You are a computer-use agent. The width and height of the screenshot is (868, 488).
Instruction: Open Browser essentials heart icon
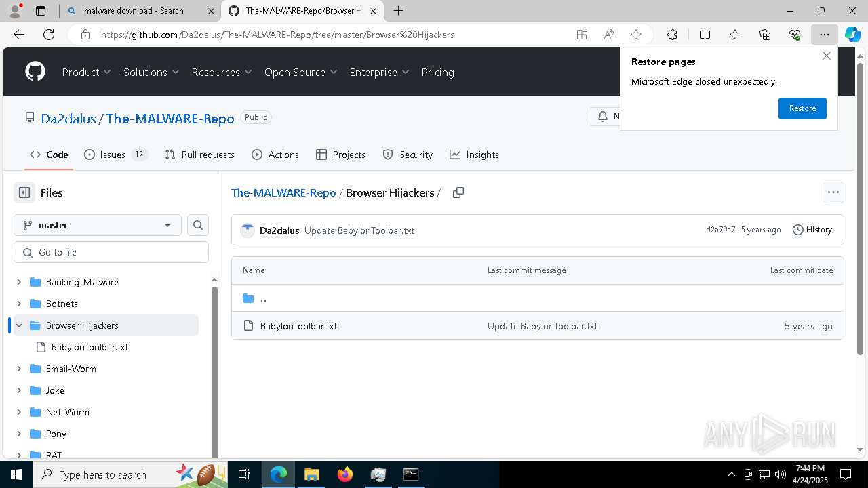pyautogui.click(x=795, y=35)
